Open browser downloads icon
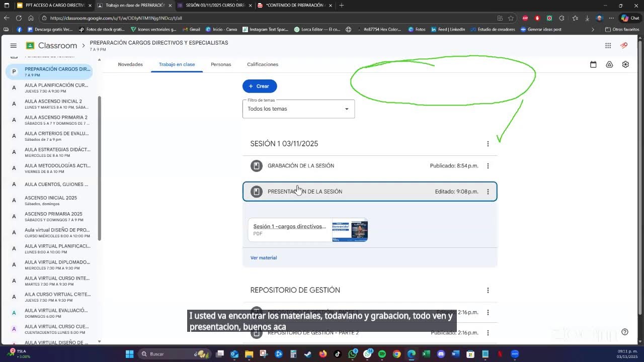The height and width of the screenshot is (362, 644). point(587,18)
